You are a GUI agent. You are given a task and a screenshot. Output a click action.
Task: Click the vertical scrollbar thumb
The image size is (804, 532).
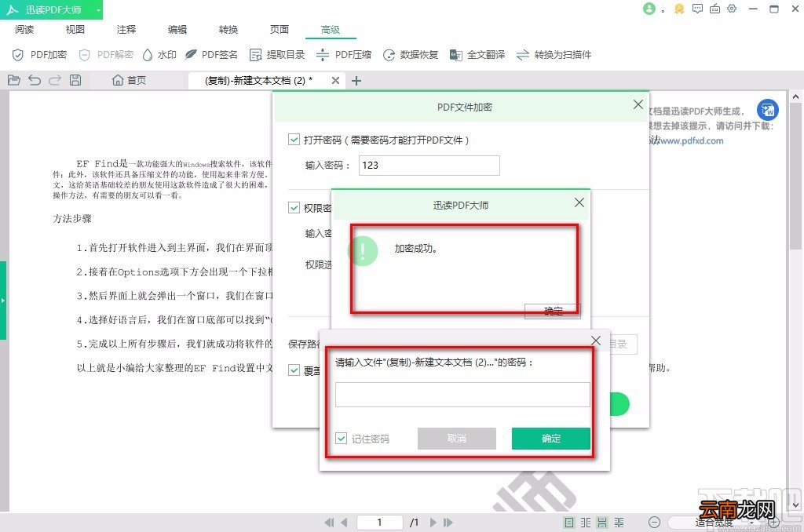pyautogui.click(x=795, y=176)
